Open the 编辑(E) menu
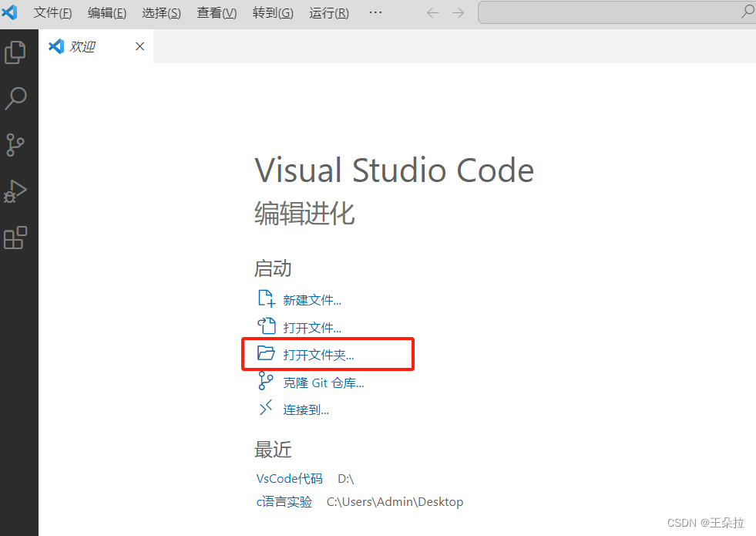The image size is (756, 536). pyautogui.click(x=107, y=13)
